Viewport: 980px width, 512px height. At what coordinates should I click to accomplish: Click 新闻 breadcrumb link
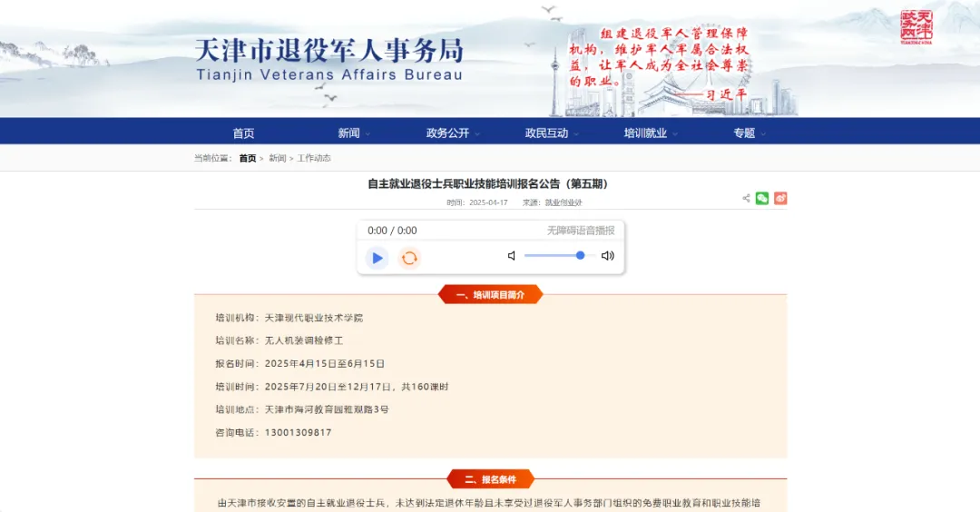277,158
